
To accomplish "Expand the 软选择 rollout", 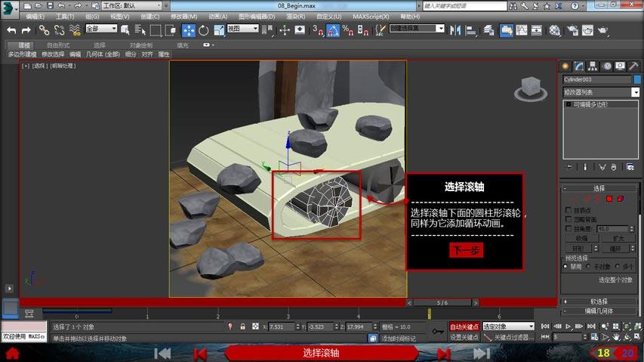I will click(599, 302).
